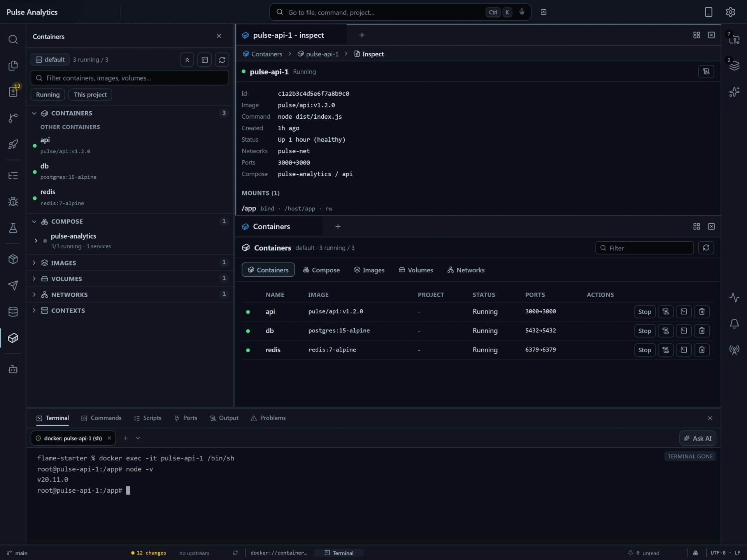
Task: Open new terminal dropdown chevron
Action: tap(138, 438)
